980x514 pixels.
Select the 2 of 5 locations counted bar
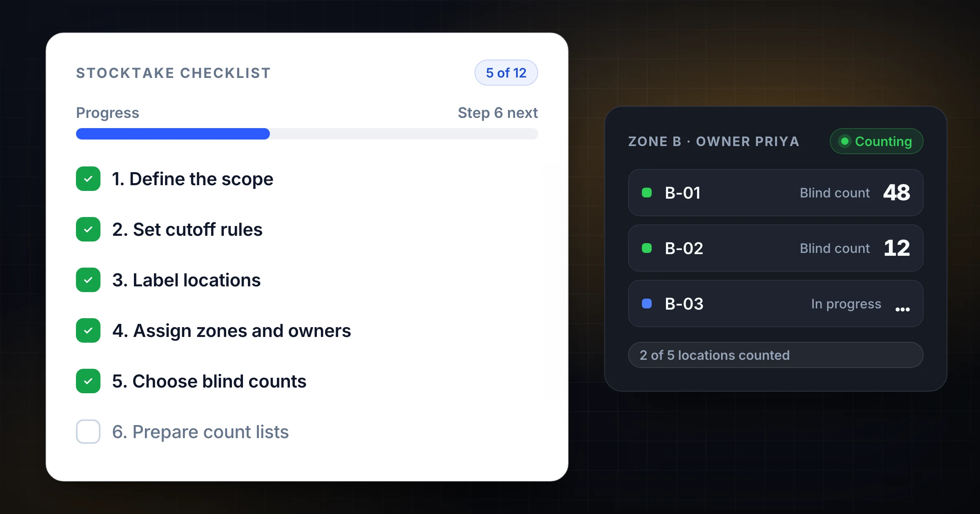tap(775, 355)
